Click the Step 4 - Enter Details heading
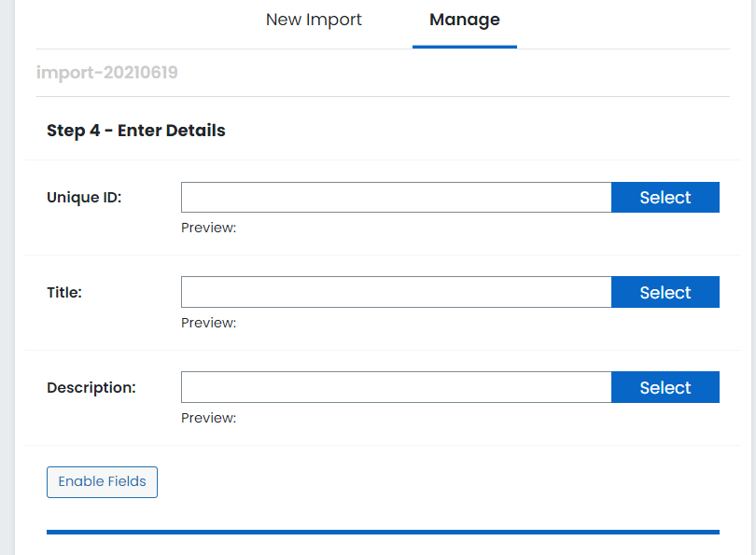Image resolution: width=756 pixels, height=555 pixels. [x=136, y=131]
